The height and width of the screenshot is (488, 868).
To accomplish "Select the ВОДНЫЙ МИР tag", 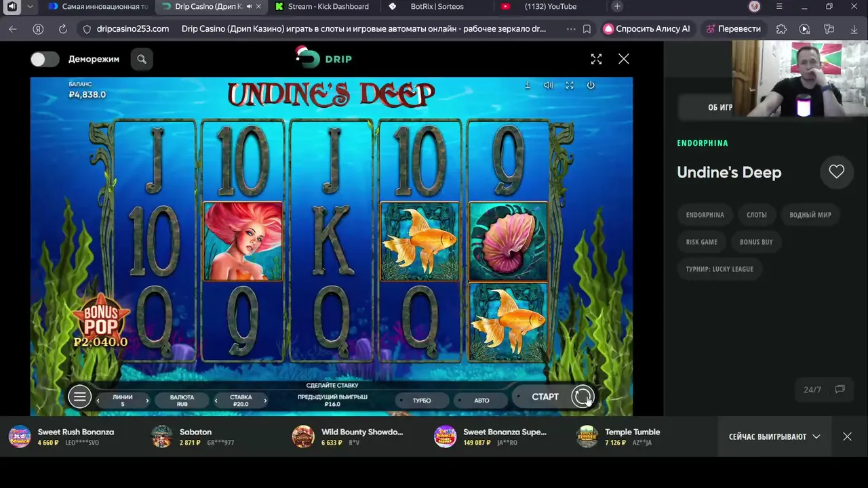I will pyautogui.click(x=810, y=215).
